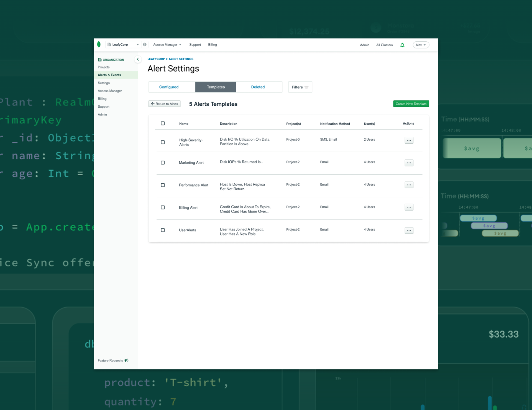Viewport: 532px width, 410px height.
Task: Click the MongoDB leaf logo
Action: pyautogui.click(x=99, y=44)
